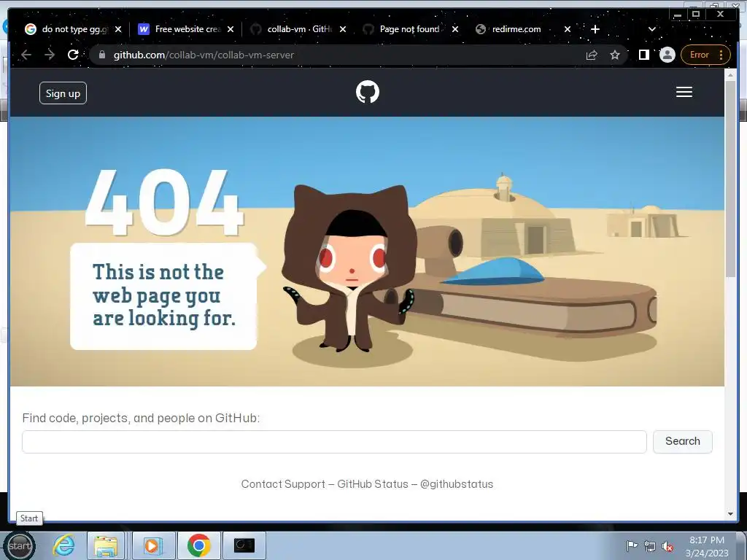Open the GitHub Status link
Viewport: 747px width, 560px height.
click(x=373, y=484)
